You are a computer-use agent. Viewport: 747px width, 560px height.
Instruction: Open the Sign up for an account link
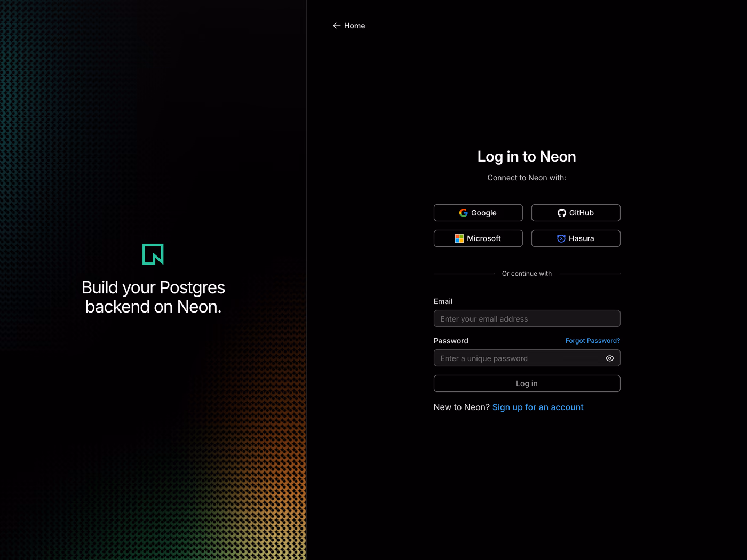coord(538,407)
